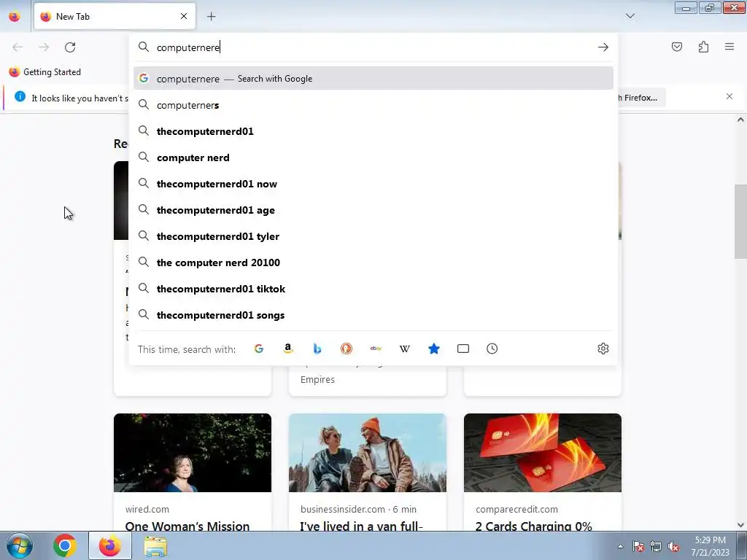Image resolution: width=747 pixels, height=560 pixels.
Task: Open '2 Cards Charging 0%' link
Action: click(533, 526)
